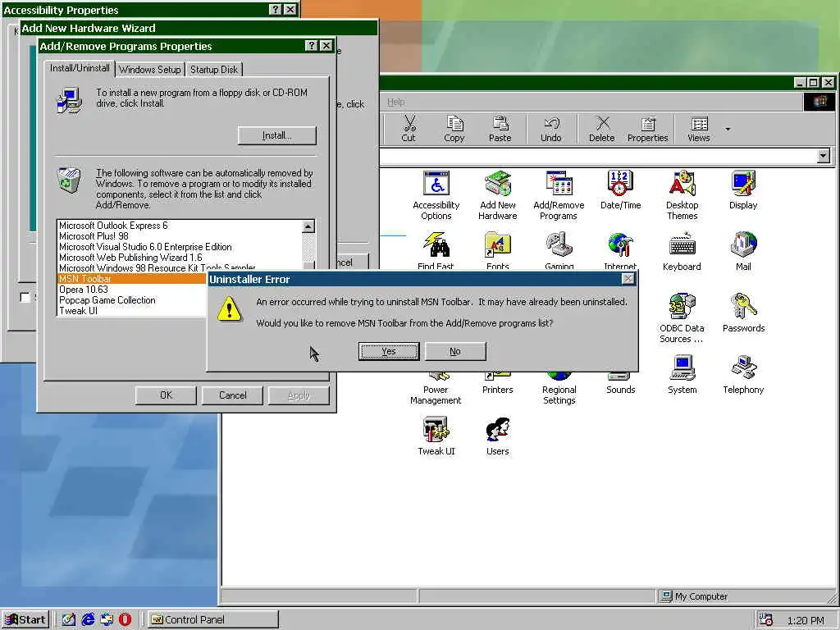Viewport: 840px width, 630px height.
Task: Click the Start button
Action: pos(25,619)
